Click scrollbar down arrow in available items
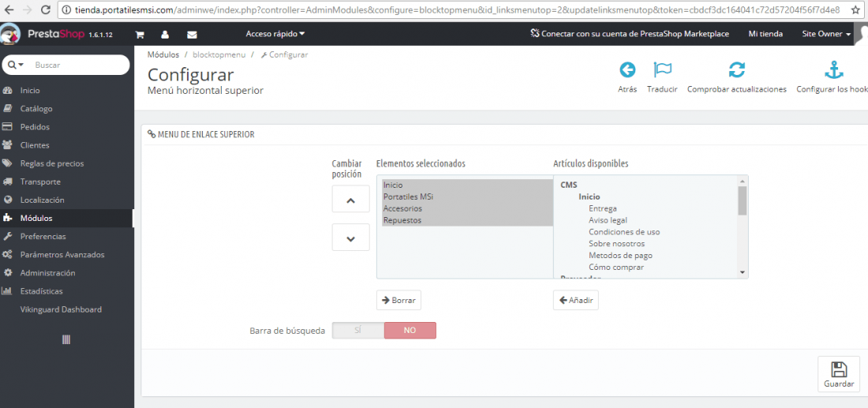This screenshot has width=868, height=408. point(743,272)
